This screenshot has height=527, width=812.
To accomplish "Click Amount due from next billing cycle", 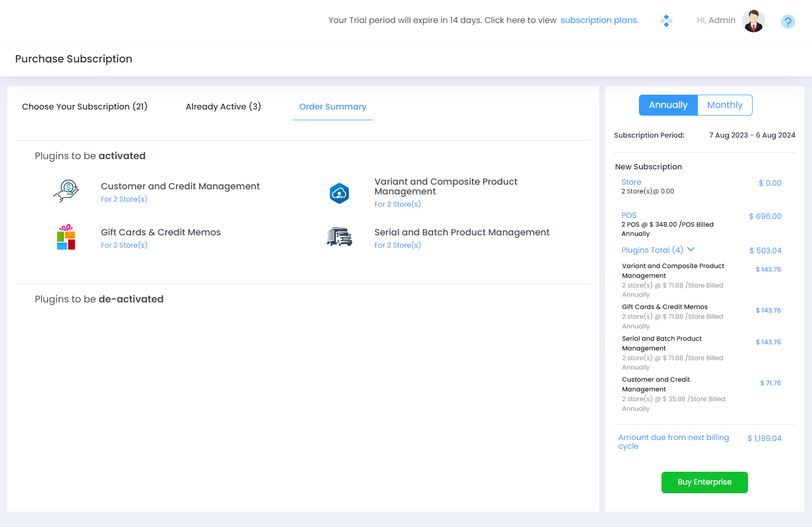I will pyautogui.click(x=673, y=441).
